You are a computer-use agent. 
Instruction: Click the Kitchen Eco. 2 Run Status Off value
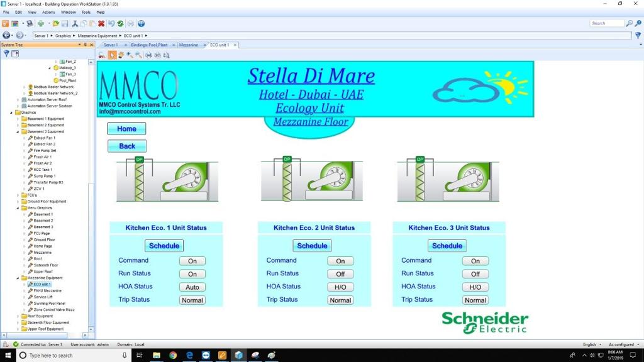tap(340, 274)
